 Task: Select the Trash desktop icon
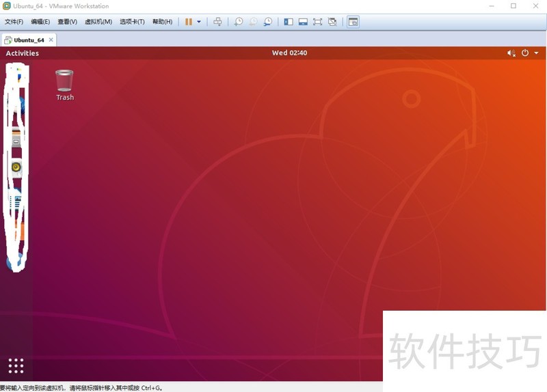pyautogui.click(x=65, y=85)
